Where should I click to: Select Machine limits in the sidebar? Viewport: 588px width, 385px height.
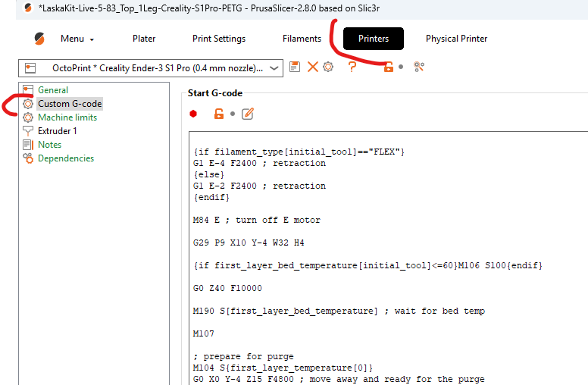pyautogui.click(x=67, y=117)
